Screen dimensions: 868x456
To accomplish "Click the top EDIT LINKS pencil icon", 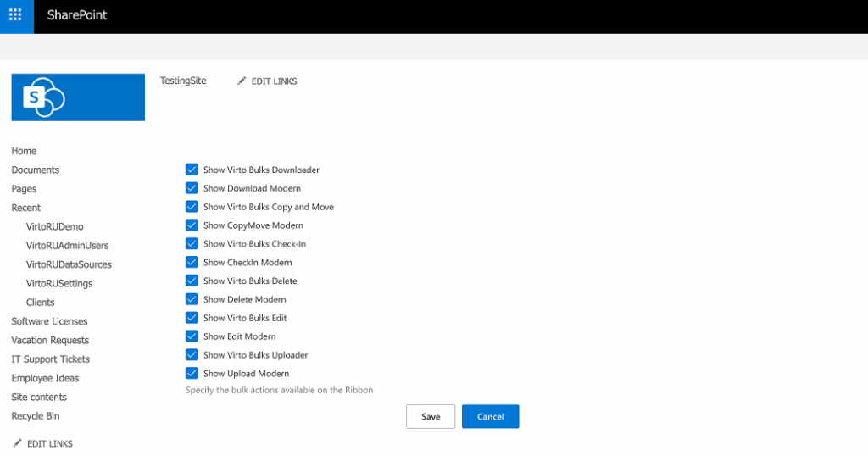I will pyautogui.click(x=242, y=81).
